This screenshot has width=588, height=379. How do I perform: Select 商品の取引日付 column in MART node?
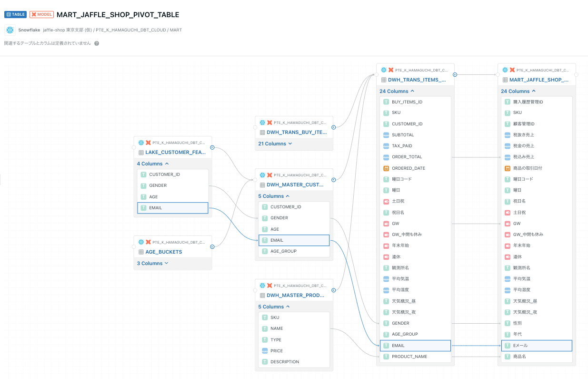(537, 168)
